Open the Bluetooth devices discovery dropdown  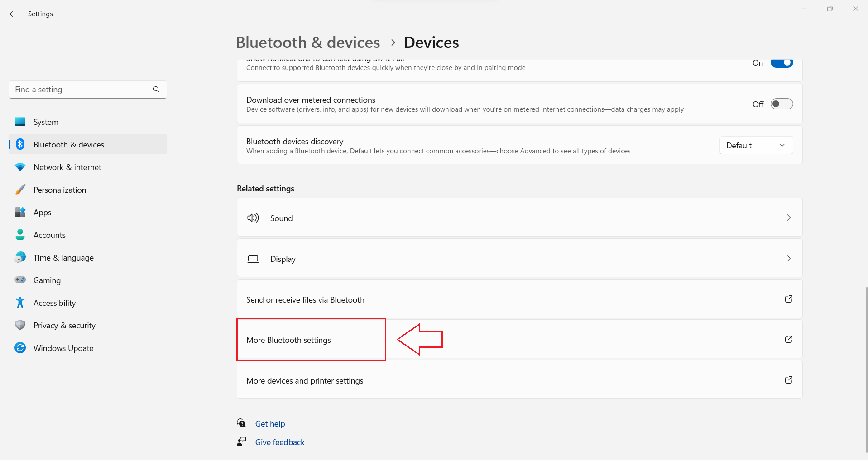tap(756, 145)
